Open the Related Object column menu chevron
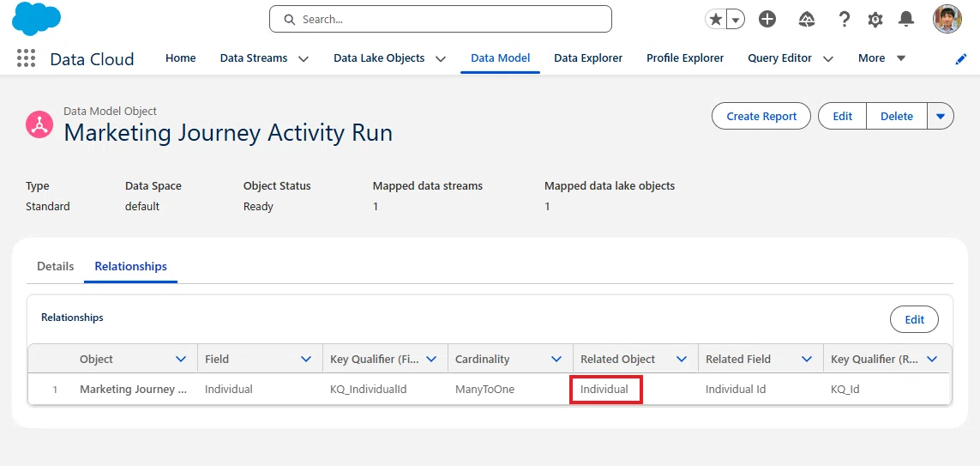980x466 pixels. [x=682, y=359]
